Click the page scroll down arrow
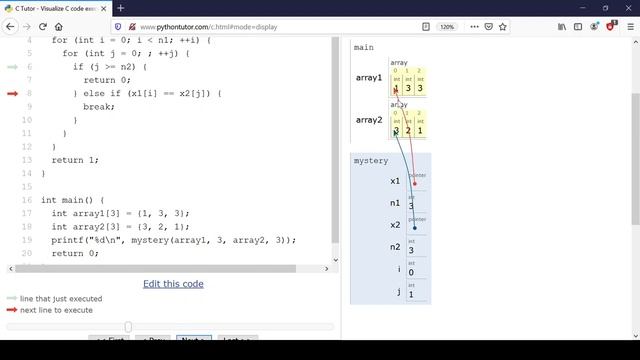 (x=636, y=336)
